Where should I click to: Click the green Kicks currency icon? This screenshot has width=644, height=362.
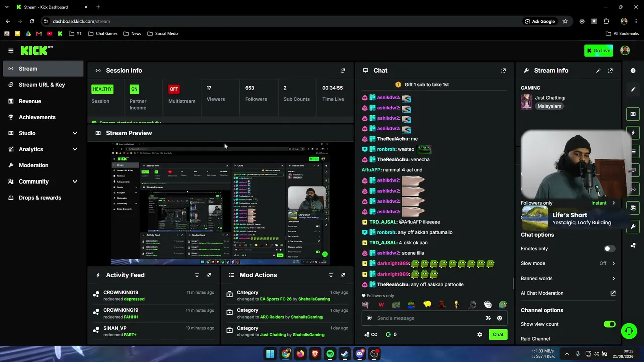coord(388,335)
